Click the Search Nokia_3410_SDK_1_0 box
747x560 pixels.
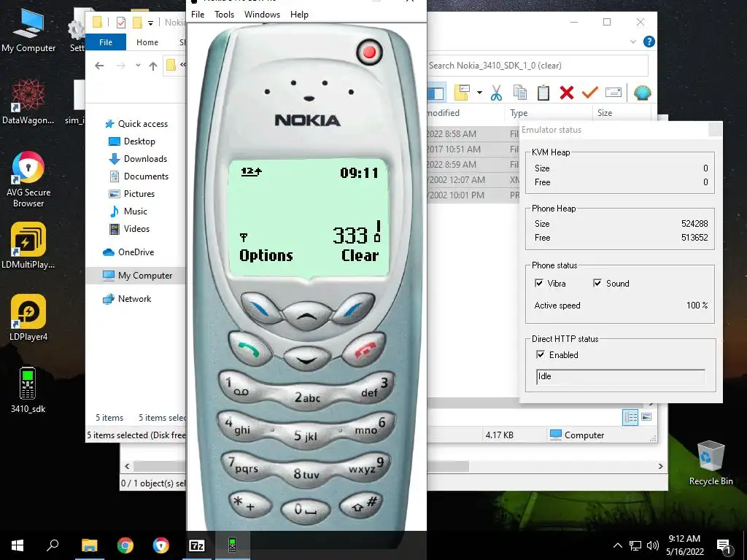(x=538, y=66)
